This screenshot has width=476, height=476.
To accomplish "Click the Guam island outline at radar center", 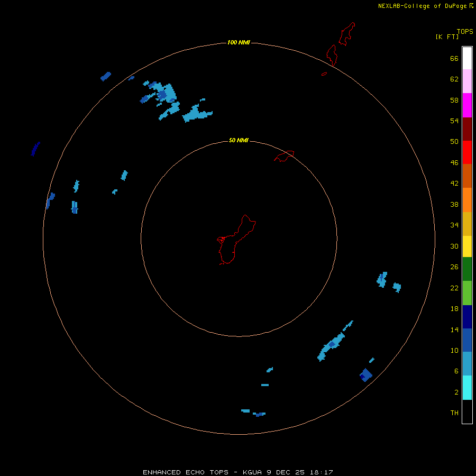I will pyautogui.click(x=236, y=240).
